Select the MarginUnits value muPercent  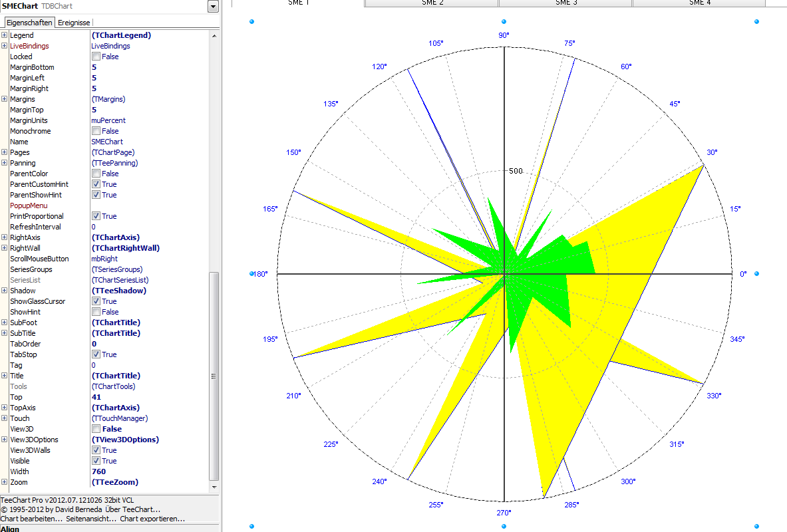[108, 120]
